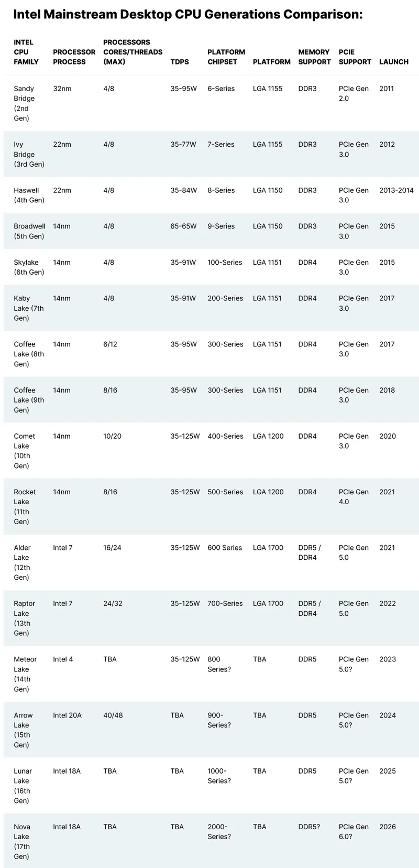Click the PLATFORM CHIPSET header cell
419x868 pixels.
click(x=226, y=57)
